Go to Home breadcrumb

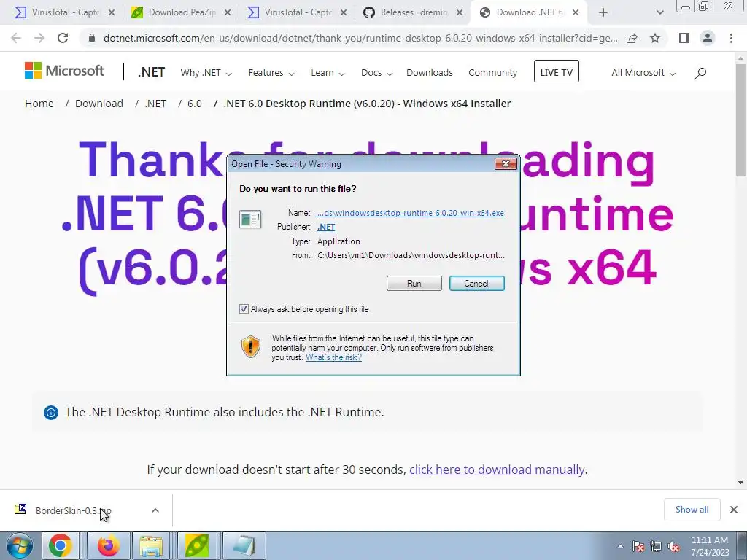pyautogui.click(x=39, y=104)
